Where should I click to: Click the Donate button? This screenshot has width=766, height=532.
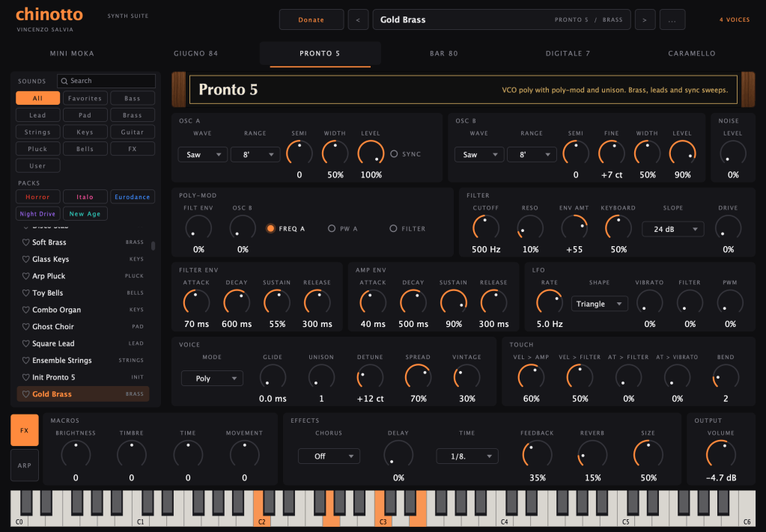pos(311,20)
